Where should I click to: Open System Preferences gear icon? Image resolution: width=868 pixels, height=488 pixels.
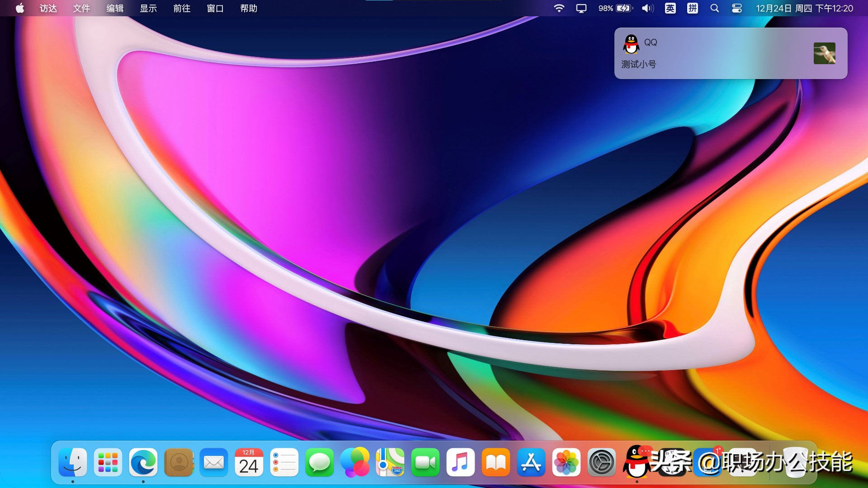tap(602, 462)
